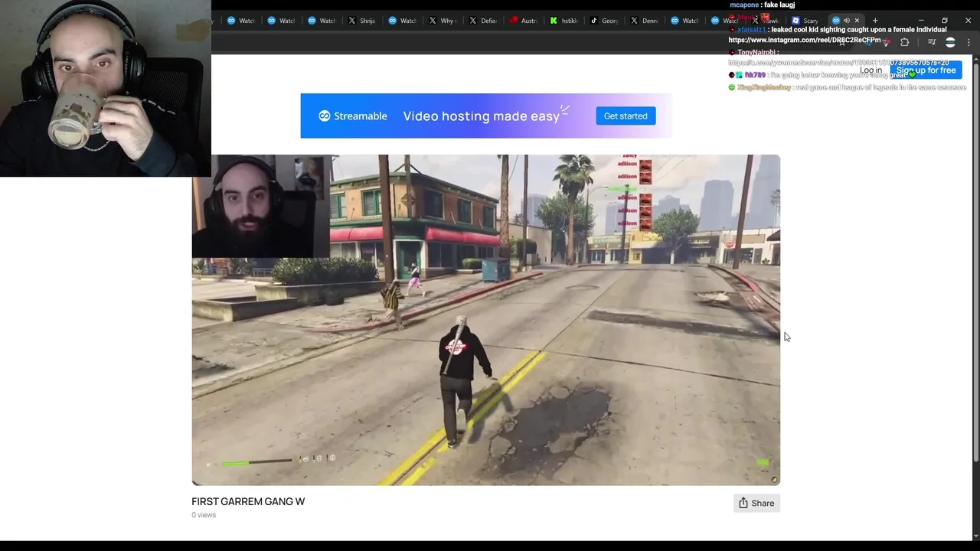Click the streamer webcam overlay in the corner
This screenshot has height=551, width=980.
[106, 88]
